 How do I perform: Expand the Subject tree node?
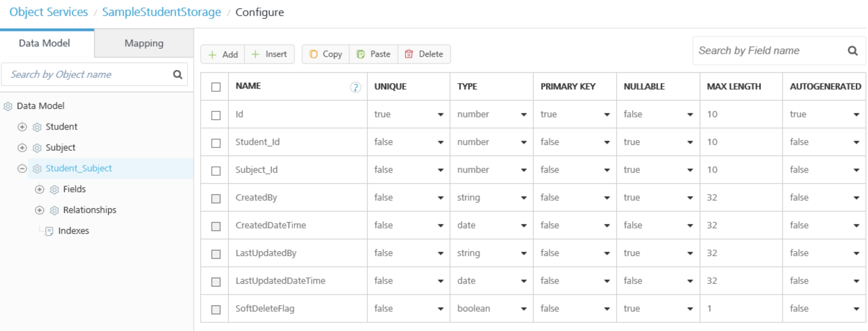tap(22, 148)
